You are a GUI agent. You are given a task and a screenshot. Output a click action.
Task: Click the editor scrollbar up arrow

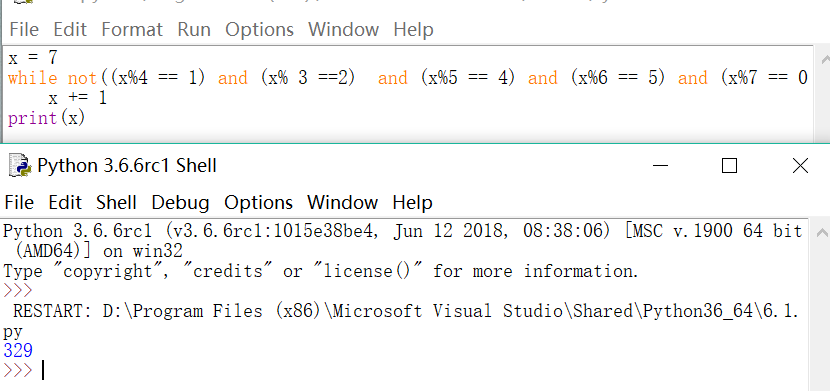(825, 59)
